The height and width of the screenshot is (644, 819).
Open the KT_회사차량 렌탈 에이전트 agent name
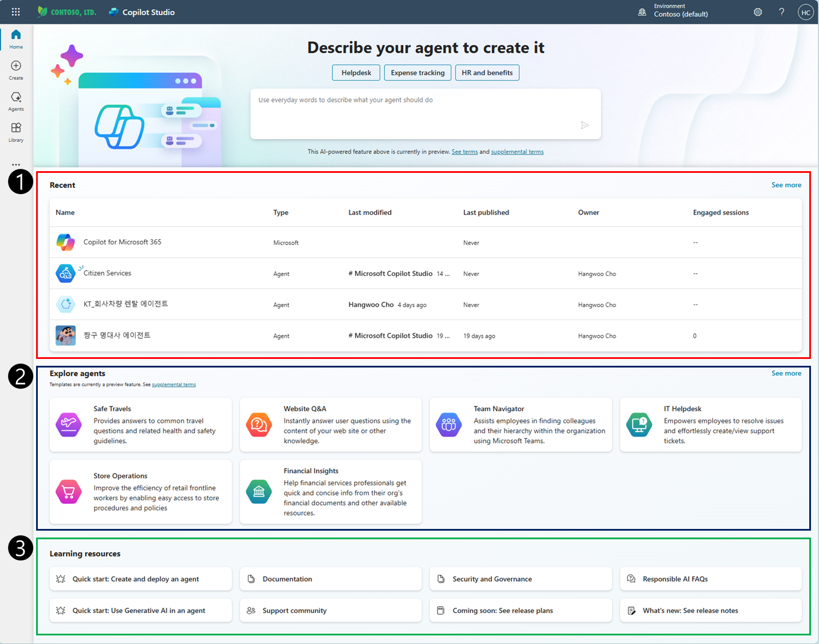(126, 304)
